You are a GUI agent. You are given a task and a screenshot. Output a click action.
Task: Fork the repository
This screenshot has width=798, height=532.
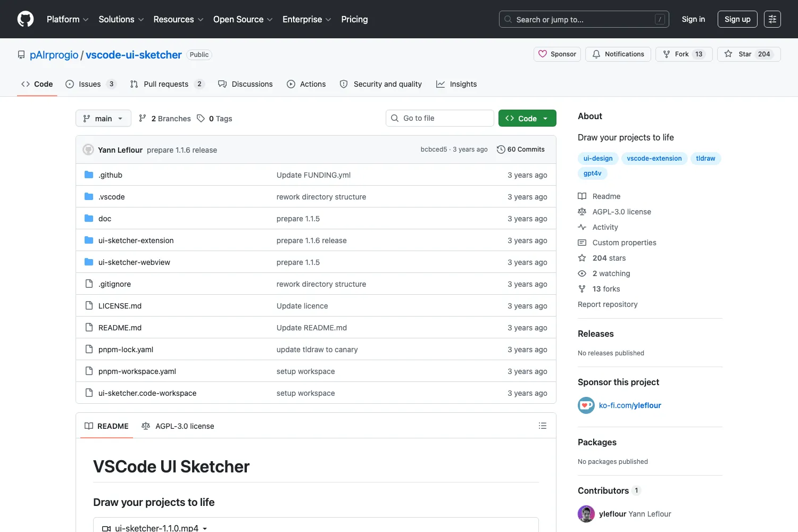(x=684, y=54)
